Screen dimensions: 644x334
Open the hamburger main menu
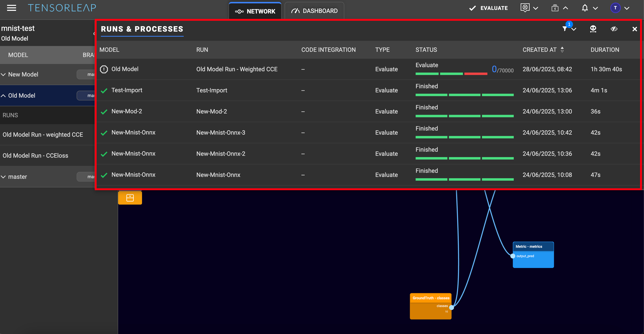(x=12, y=8)
